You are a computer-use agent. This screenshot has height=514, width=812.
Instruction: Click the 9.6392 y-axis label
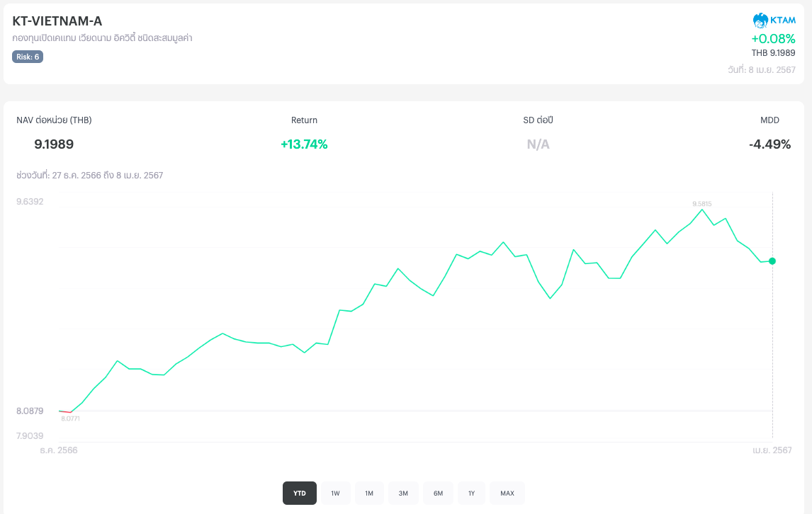tap(30, 202)
